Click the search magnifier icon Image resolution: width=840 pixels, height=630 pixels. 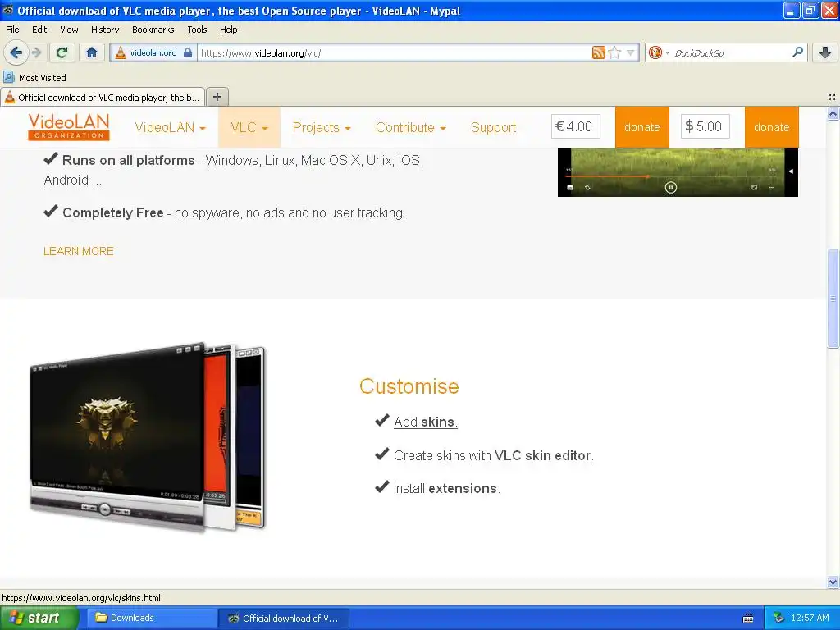coord(797,52)
